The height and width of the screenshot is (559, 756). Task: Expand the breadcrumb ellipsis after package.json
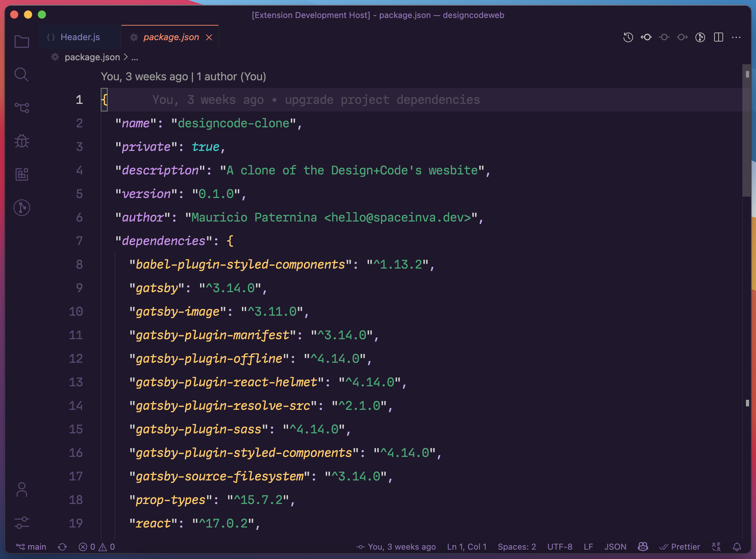(x=135, y=57)
